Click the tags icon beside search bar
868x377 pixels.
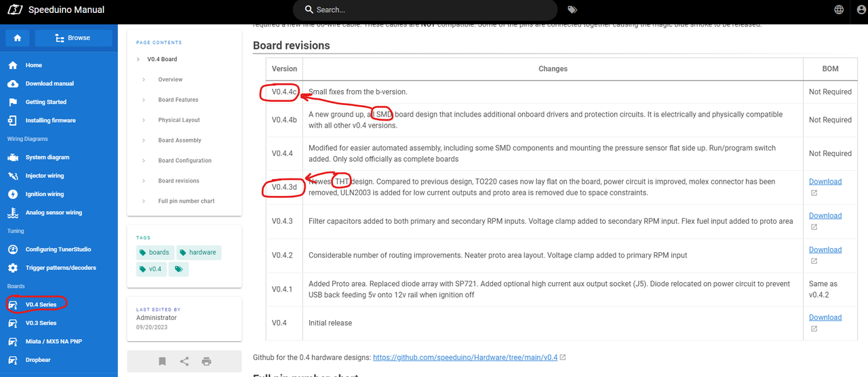pyautogui.click(x=572, y=10)
